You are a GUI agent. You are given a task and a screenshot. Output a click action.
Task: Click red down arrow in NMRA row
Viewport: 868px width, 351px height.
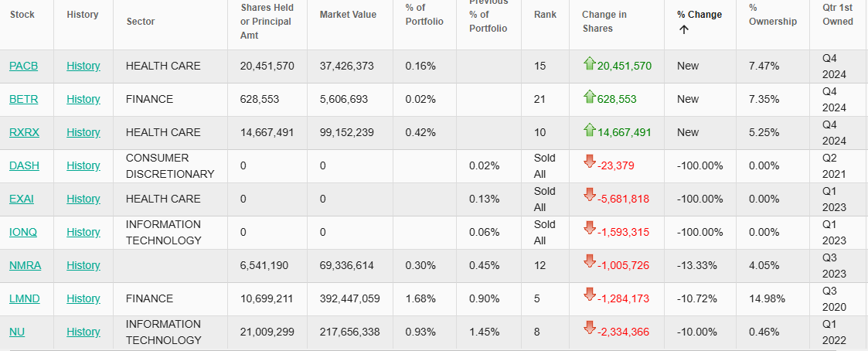590,261
